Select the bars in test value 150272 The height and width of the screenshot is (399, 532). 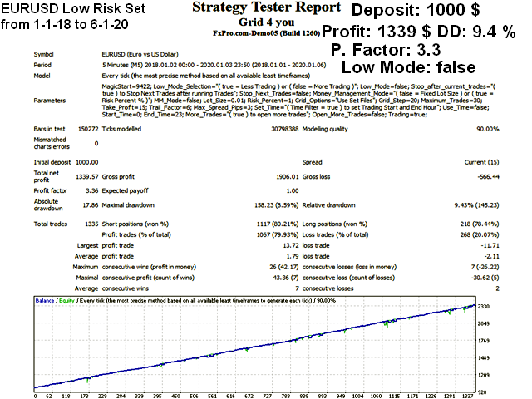88,129
